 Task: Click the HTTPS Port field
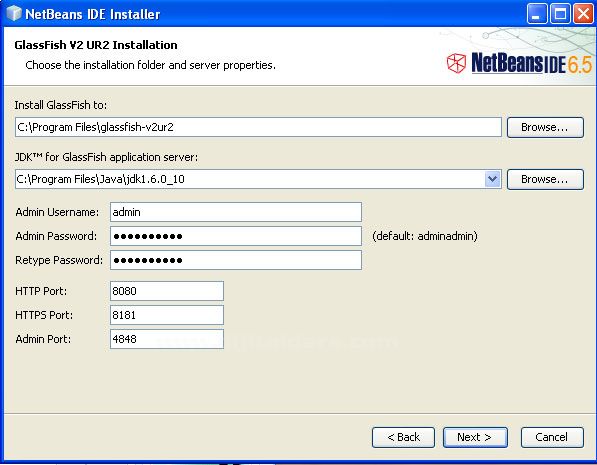point(167,315)
